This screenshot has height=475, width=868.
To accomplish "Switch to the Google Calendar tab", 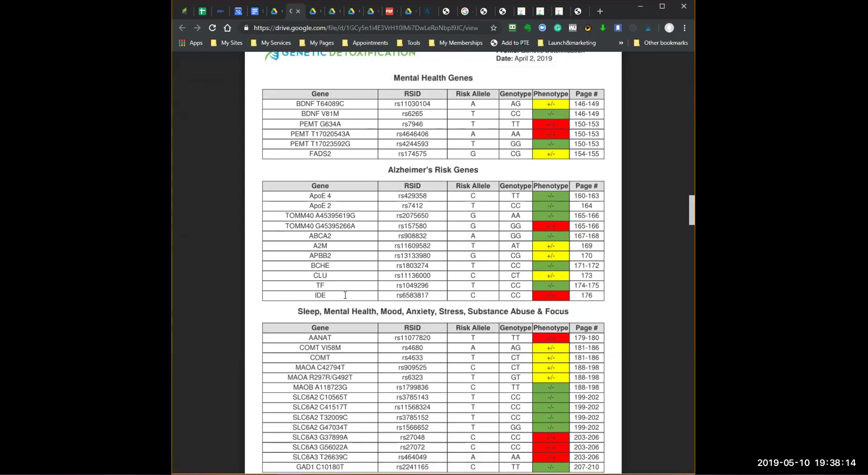I will point(238,11).
